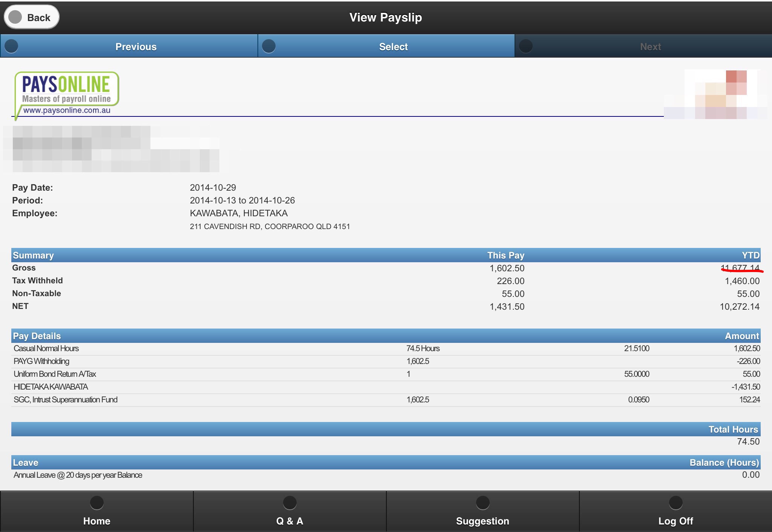Open the Q & A tab
This screenshot has height=532, width=772.
click(x=289, y=521)
